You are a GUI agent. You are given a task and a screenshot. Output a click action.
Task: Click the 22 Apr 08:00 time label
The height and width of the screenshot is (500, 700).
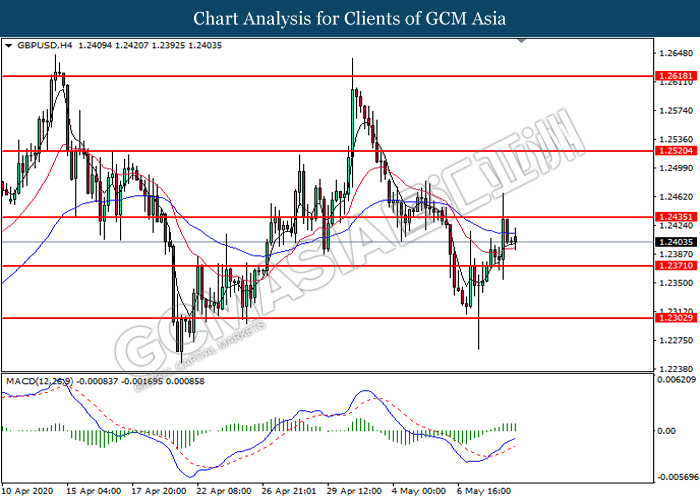(224, 491)
